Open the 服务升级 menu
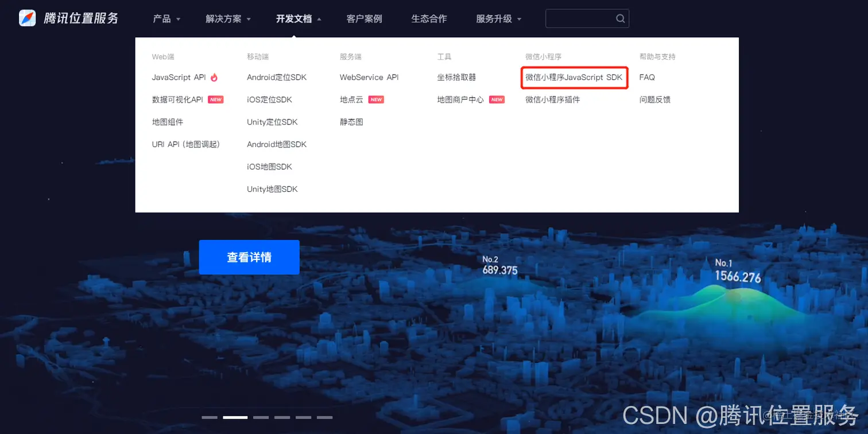The image size is (868, 434). [x=494, y=18]
